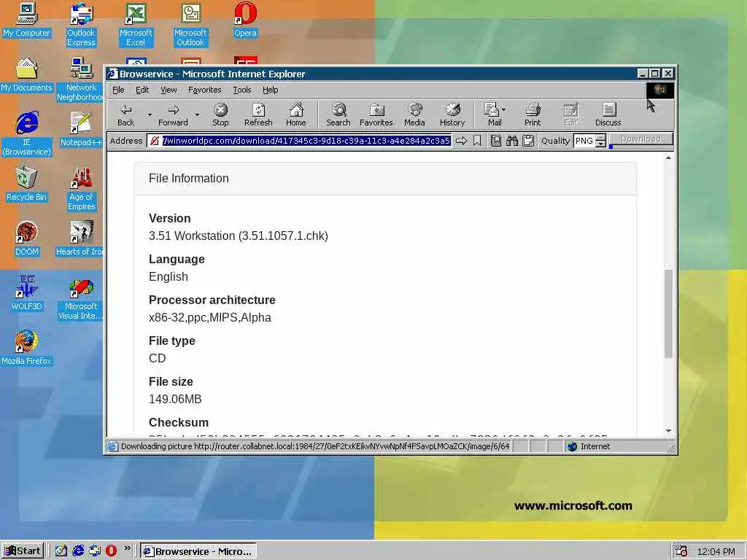Select the WOLF3D desktop shortcut
This screenshot has height=560, width=747.
pyautogui.click(x=27, y=294)
